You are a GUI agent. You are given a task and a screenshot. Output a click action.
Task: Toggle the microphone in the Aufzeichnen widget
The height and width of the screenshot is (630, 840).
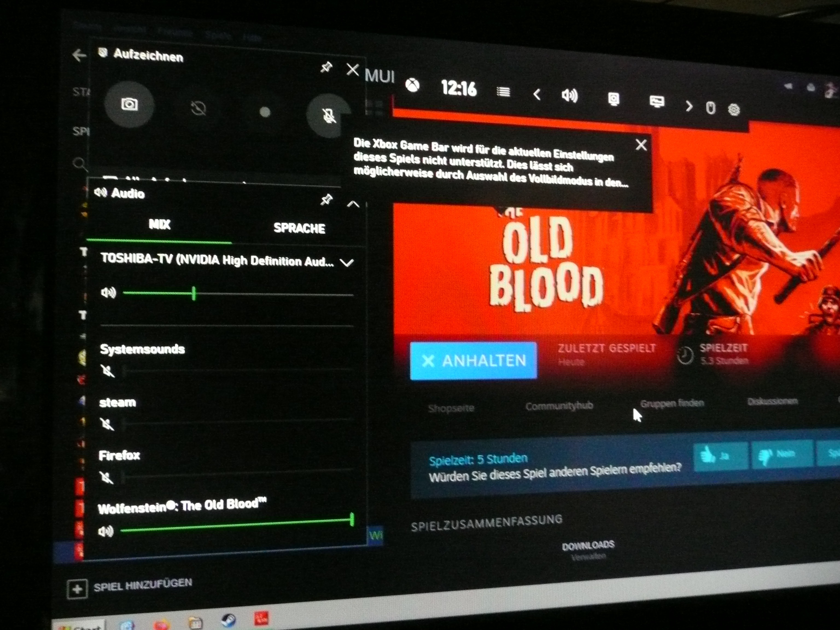(x=329, y=116)
